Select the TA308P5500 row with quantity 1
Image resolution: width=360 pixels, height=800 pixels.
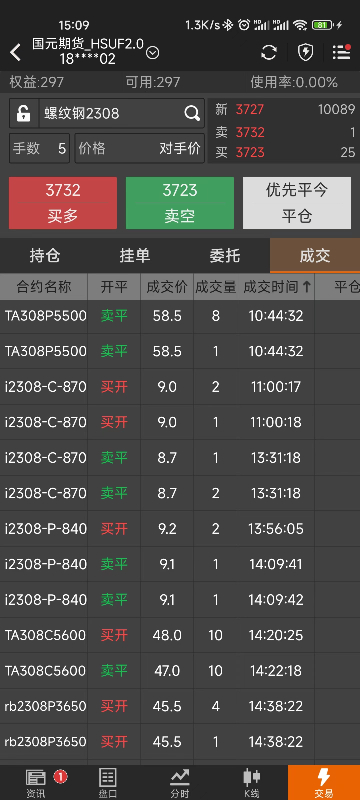pyautogui.click(x=180, y=351)
